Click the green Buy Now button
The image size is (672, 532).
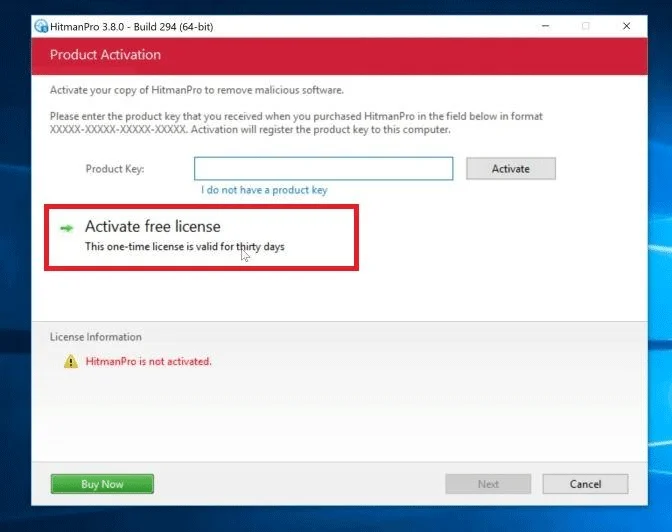(102, 484)
